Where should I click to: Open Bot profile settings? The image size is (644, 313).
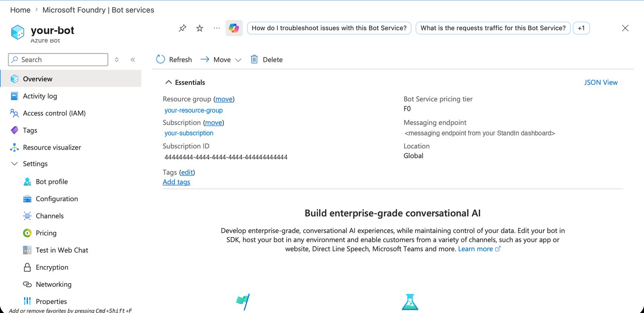(x=52, y=182)
